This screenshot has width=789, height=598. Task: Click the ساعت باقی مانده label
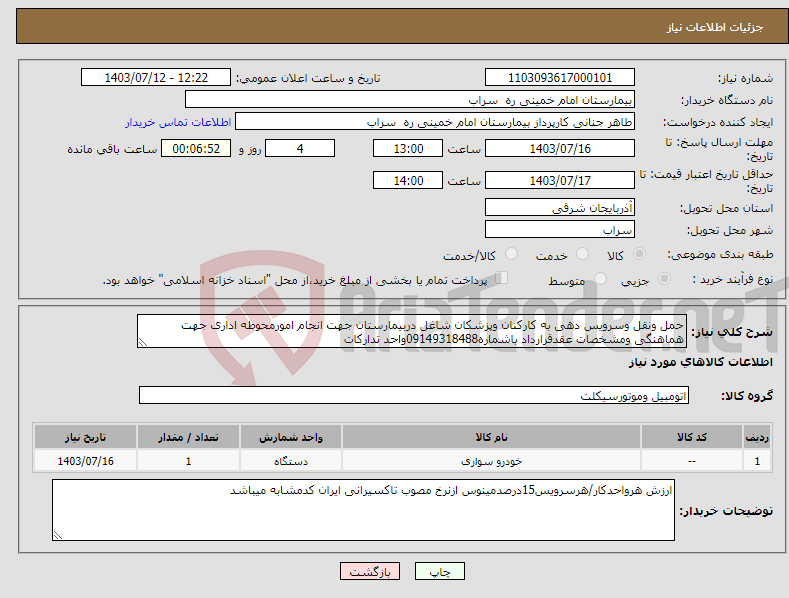pos(112,150)
